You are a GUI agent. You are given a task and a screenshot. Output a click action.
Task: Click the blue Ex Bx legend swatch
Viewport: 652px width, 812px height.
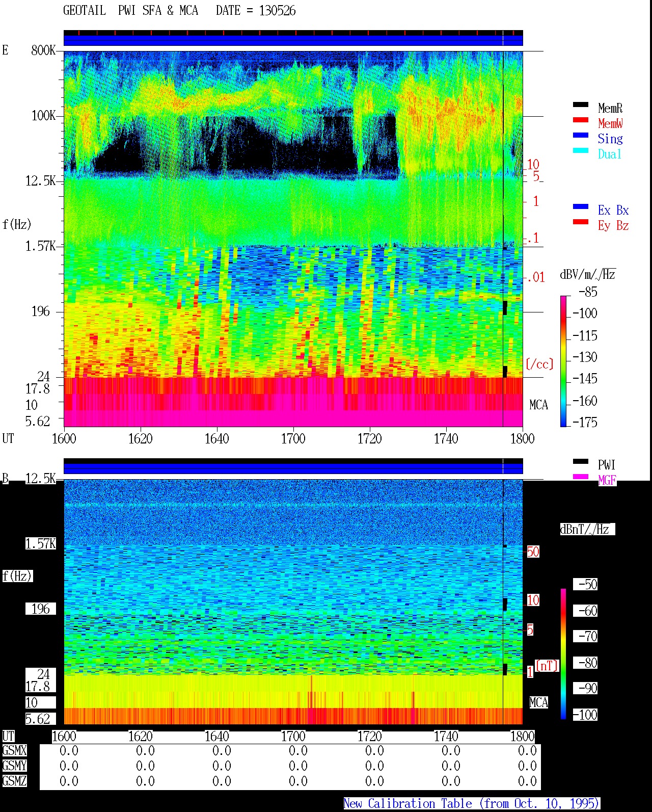tap(581, 207)
